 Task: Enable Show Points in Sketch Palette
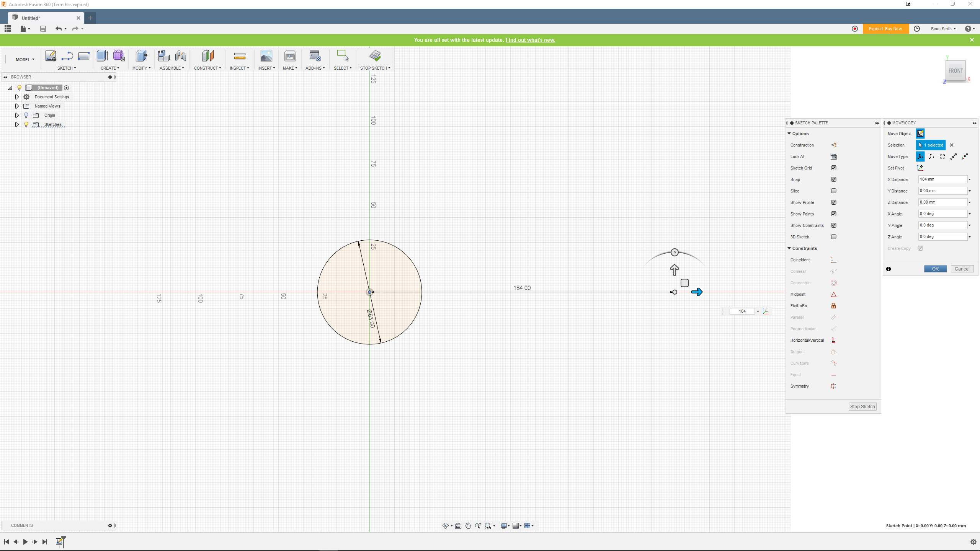coord(834,213)
